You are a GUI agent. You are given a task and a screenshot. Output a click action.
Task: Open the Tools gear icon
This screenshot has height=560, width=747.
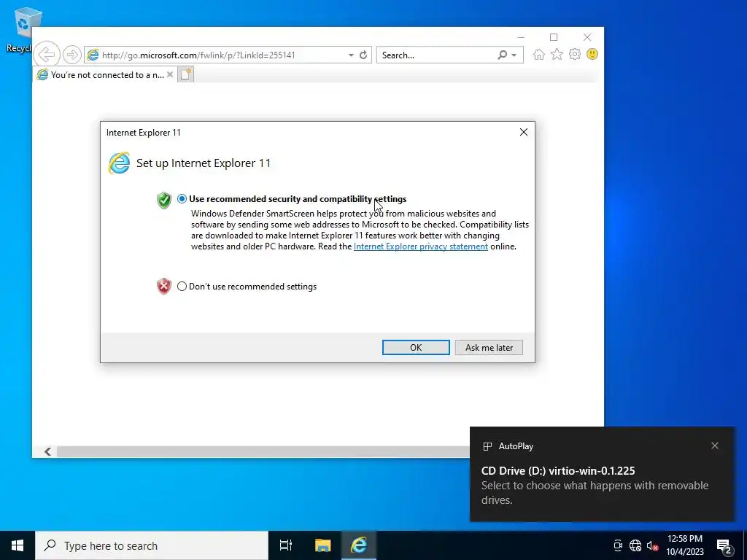tap(575, 54)
